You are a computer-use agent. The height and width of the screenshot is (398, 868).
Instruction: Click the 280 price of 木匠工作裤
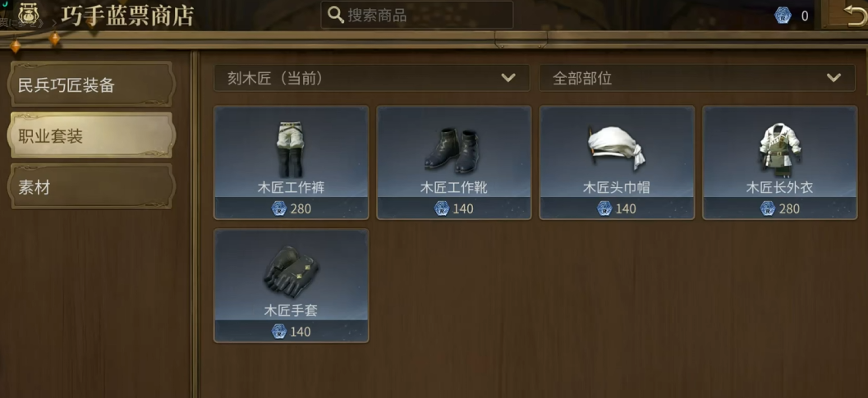tap(301, 208)
